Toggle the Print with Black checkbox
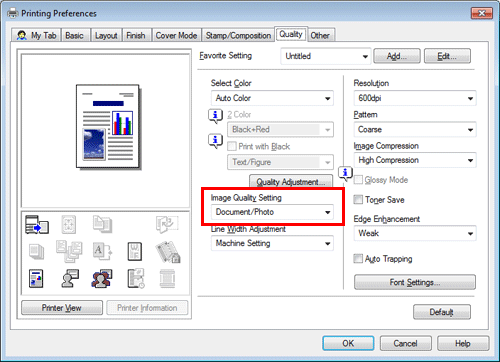Image resolution: width=500 pixels, height=362 pixels. [x=231, y=146]
